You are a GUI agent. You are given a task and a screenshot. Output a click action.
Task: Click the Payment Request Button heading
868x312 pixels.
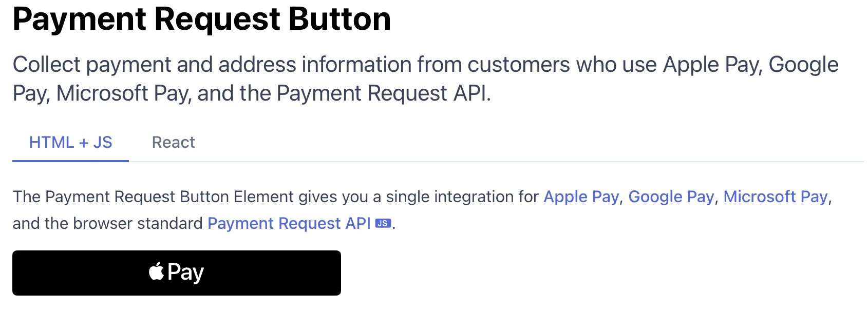201,19
